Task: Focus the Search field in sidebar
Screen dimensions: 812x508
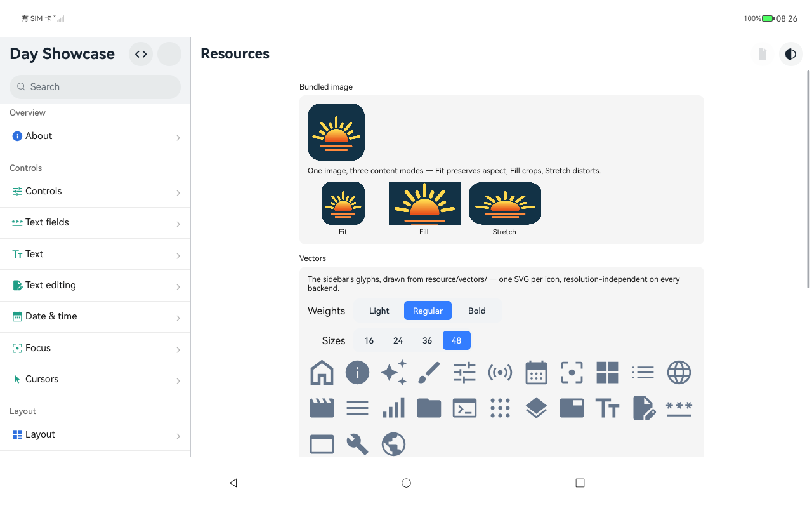Action: 95,86
